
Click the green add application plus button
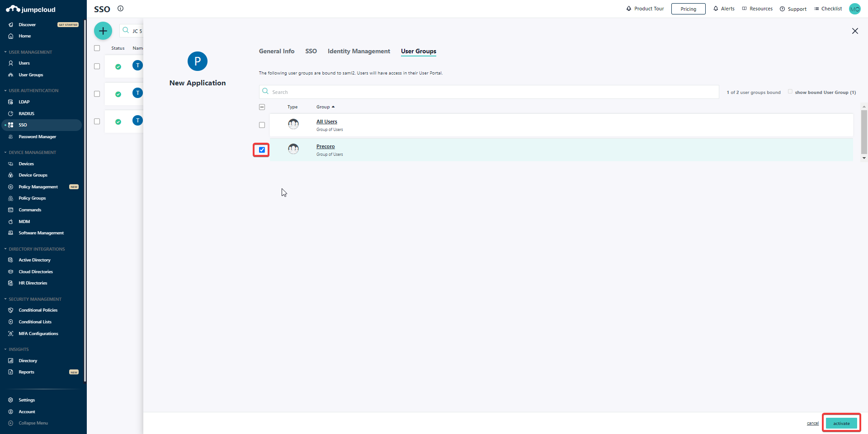click(103, 31)
